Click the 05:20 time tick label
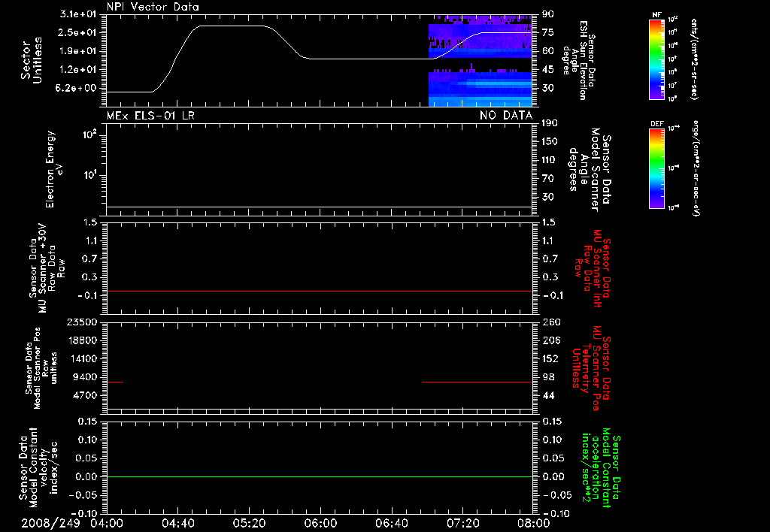The image size is (770, 532). click(249, 523)
